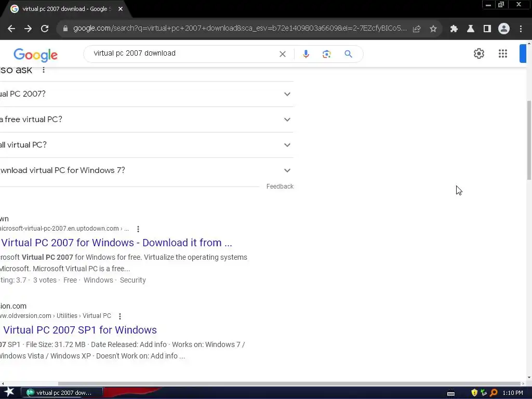Open more options for oldversion.com result
Screen dimensions: 532x399
click(x=120, y=316)
